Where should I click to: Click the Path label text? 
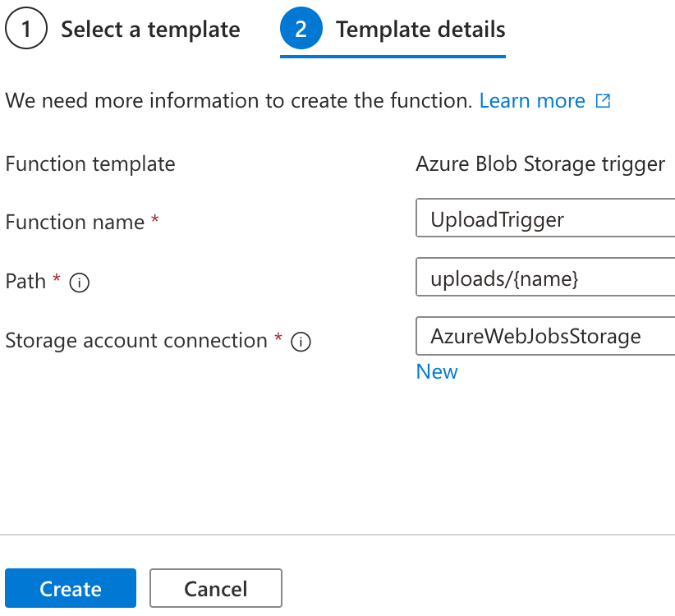pyautogui.click(x=25, y=282)
